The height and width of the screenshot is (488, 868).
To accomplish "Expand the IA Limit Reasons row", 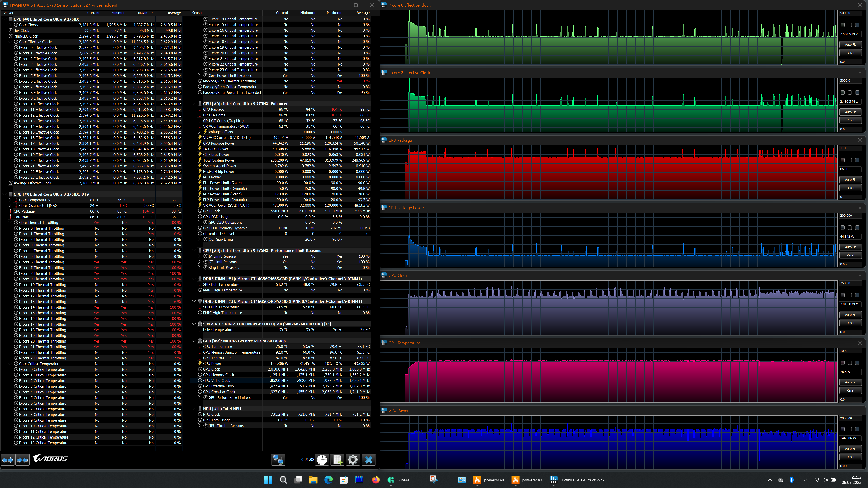I will (199, 256).
